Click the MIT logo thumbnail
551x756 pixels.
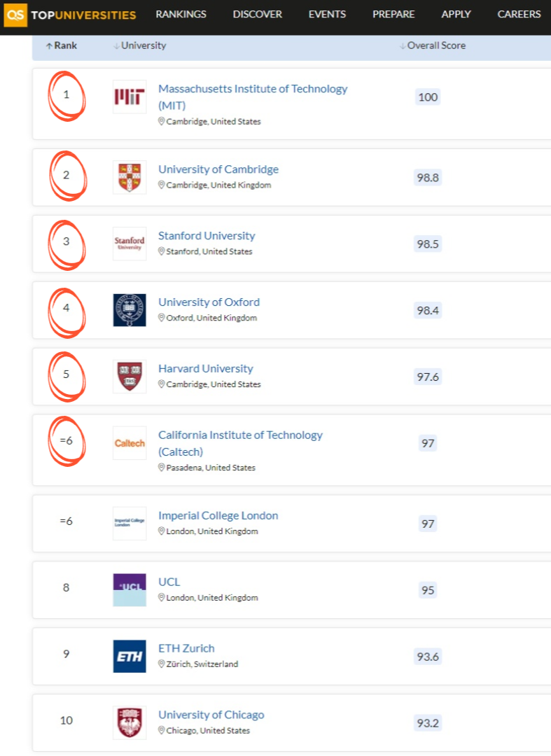click(x=130, y=97)
